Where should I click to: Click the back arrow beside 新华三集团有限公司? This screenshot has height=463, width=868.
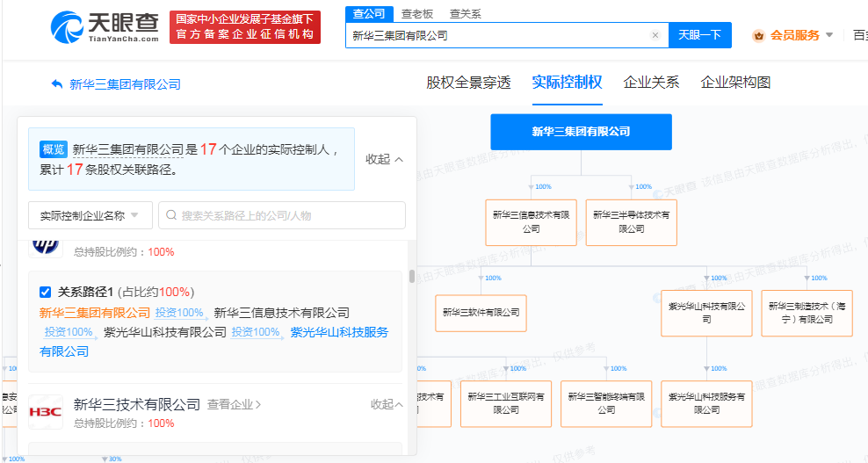57,84
